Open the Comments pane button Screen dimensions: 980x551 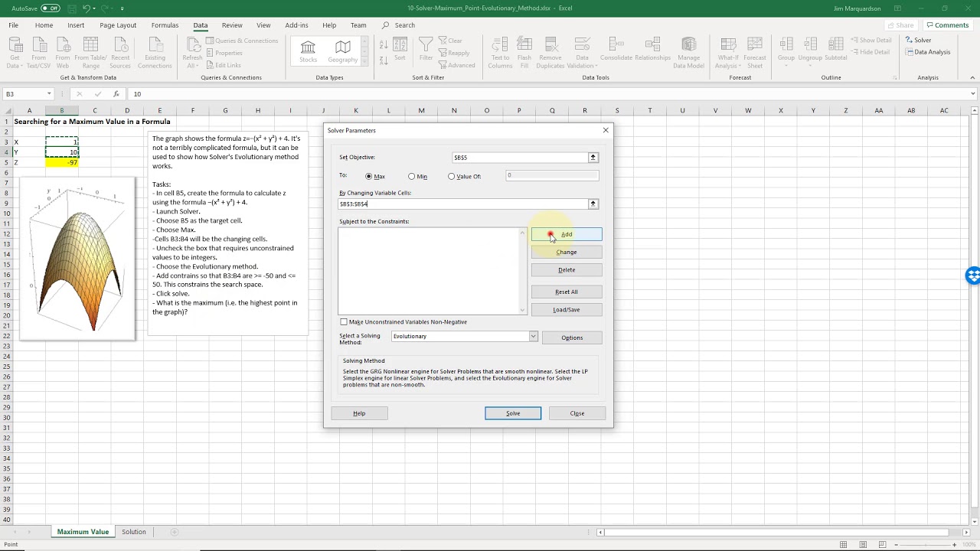[x=947, y=25]
